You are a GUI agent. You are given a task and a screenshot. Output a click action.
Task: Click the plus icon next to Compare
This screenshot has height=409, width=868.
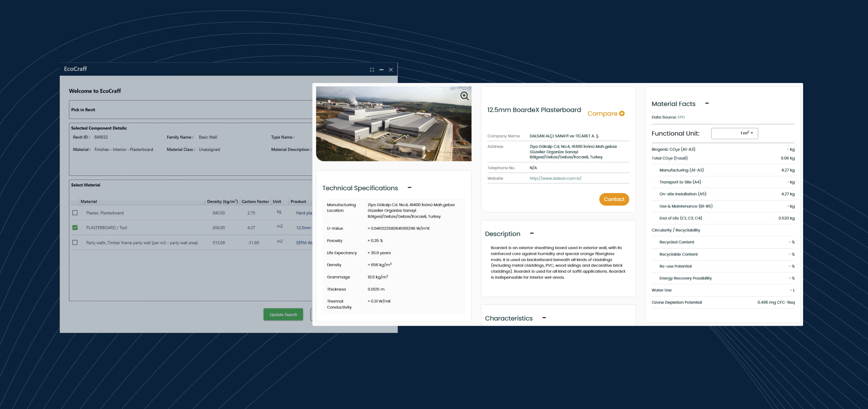click(622, 114)
